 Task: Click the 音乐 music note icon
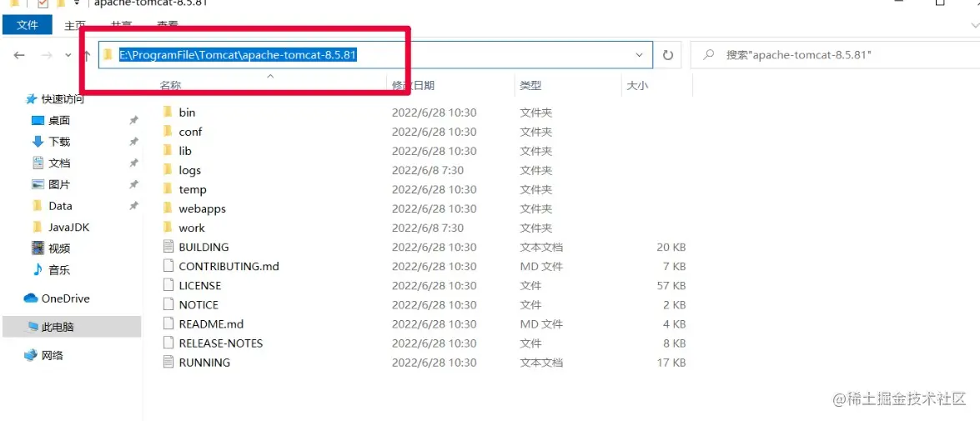pyautogui.click(x=38, y=270)
